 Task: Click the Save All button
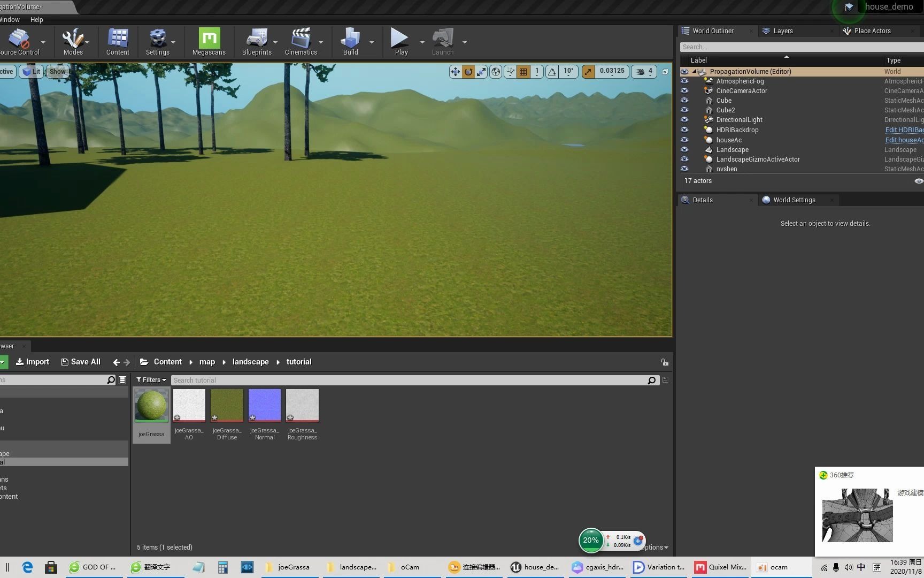[x=81, y=361]
